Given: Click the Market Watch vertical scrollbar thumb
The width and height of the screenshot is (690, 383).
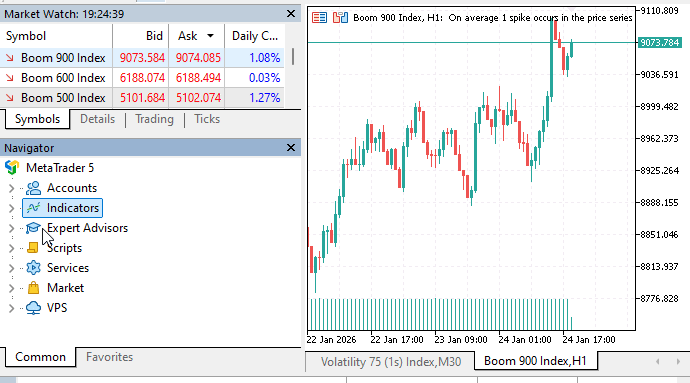Looking at the screenshot, I should pos(293,56).
